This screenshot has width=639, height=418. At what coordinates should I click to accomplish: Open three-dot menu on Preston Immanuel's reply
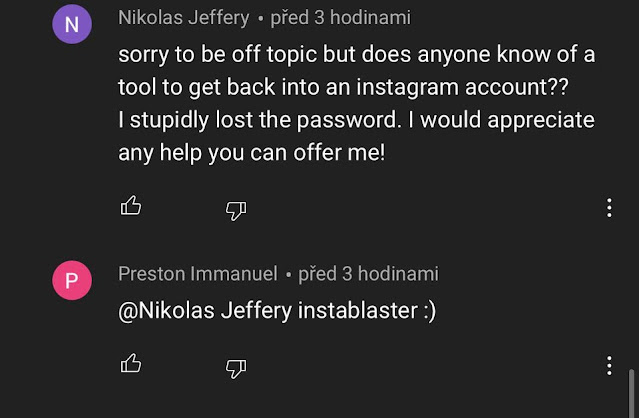click(609, 364)
